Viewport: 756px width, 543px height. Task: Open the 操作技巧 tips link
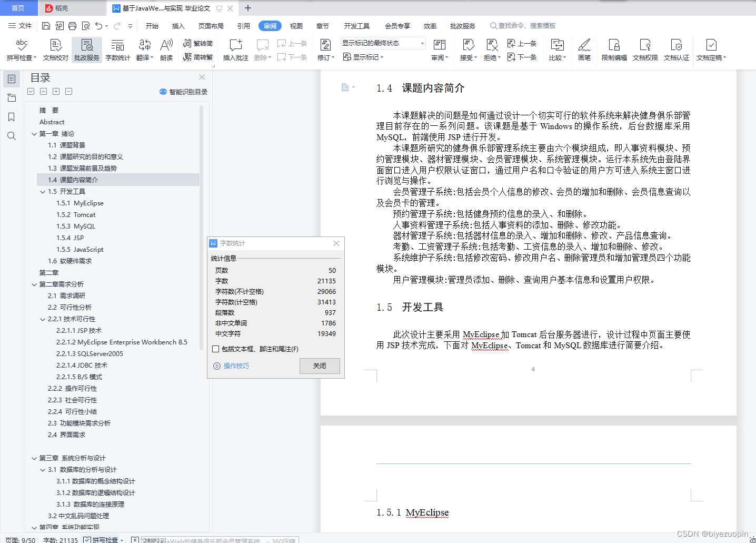(235, 366)
